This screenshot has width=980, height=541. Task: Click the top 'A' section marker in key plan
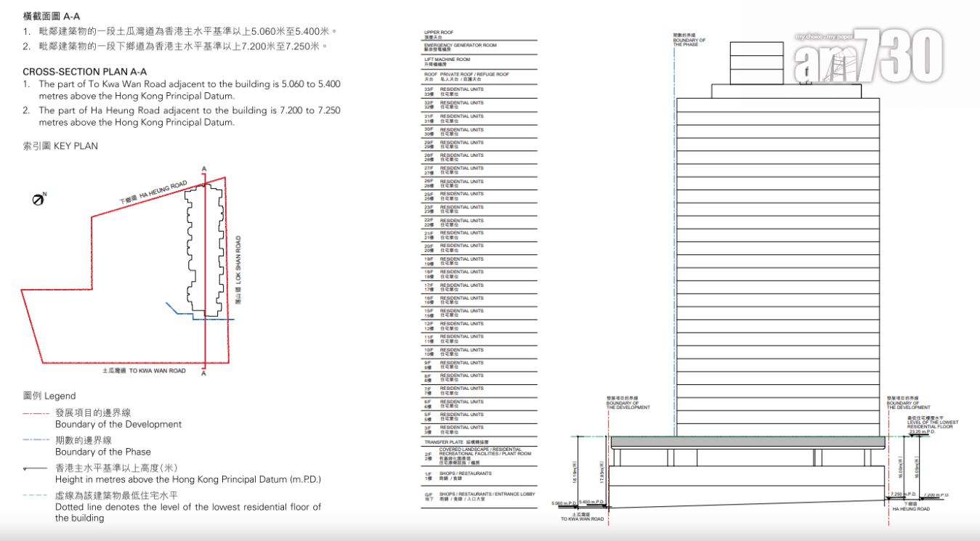[204, 169]
